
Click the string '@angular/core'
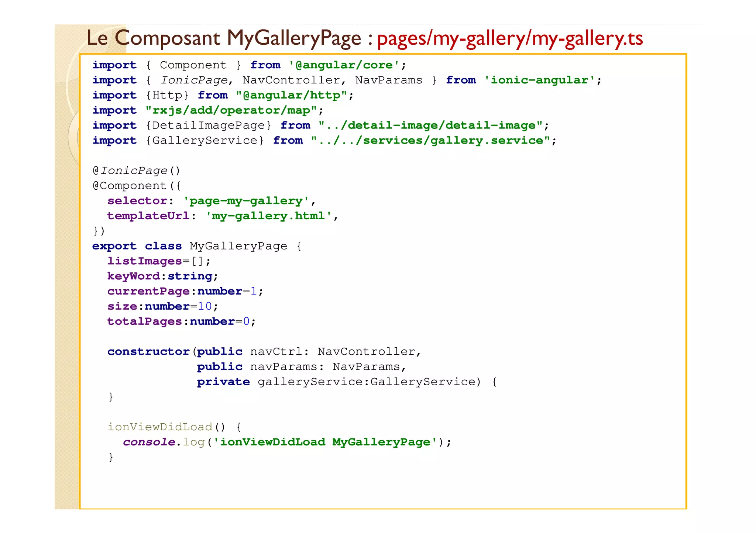click(x=344, y=65)
